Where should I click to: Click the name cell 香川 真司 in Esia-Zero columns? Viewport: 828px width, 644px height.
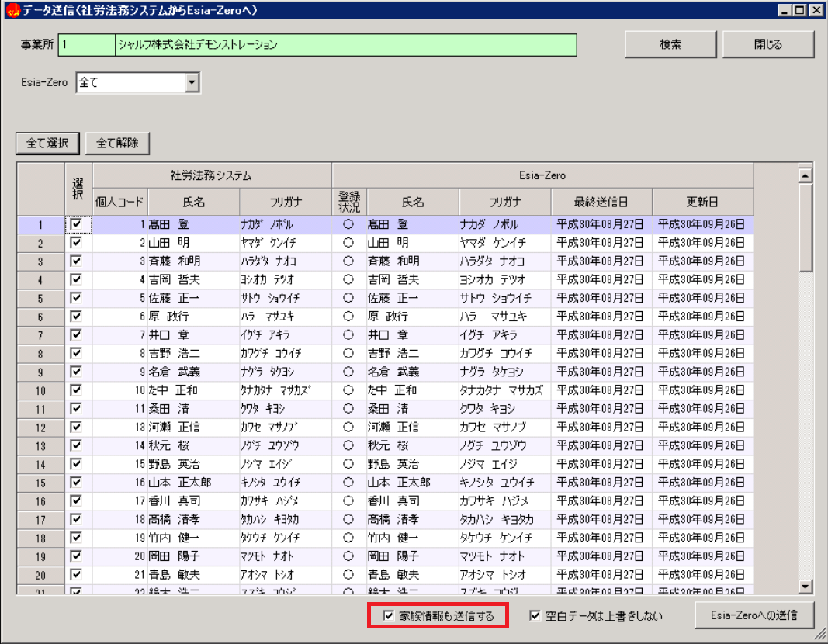(x=412, y=501)
